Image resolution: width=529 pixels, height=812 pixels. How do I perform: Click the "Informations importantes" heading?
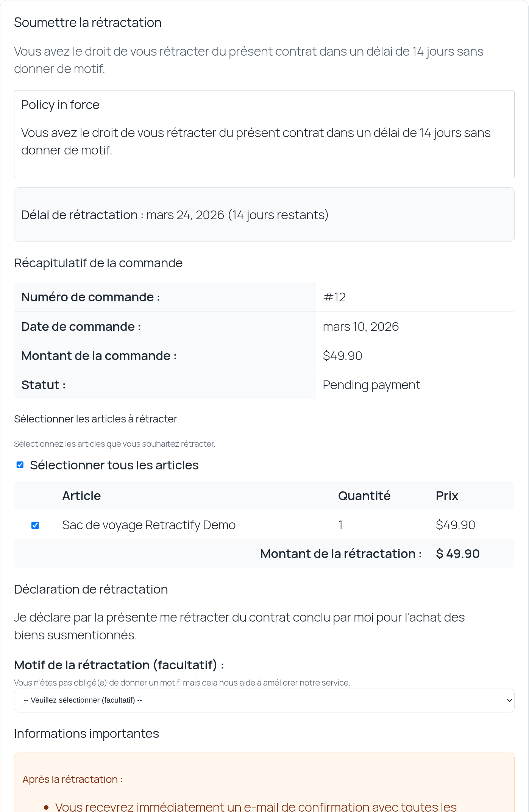[x=87, y=733]
